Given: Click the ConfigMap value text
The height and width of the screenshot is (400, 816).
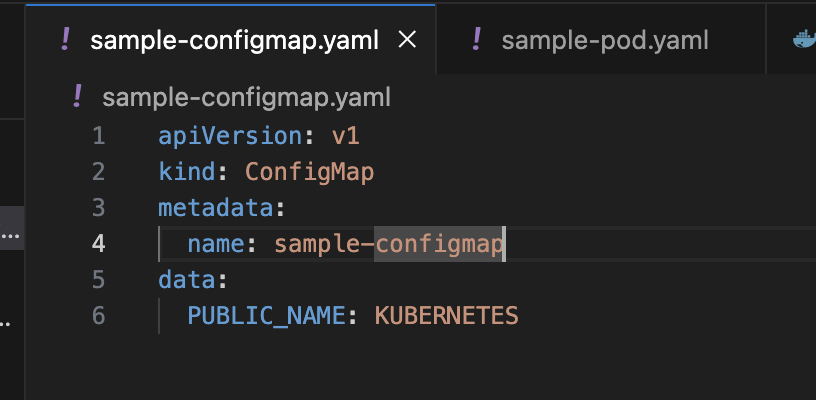Looking at the screenshot, I should pos(309,172).
